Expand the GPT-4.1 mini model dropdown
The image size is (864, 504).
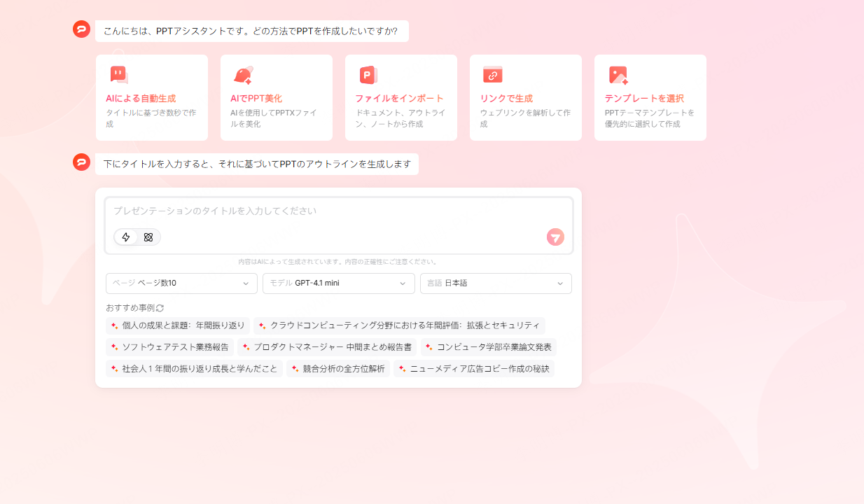tap(338, 283)
